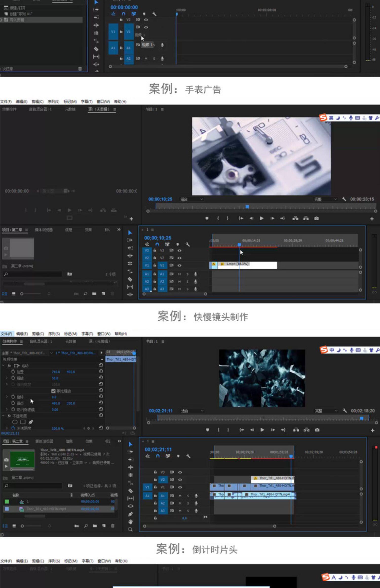
Task: Select Hand tool in 快慢镜头制作 toolbar
Action: (x=130, y=522)
